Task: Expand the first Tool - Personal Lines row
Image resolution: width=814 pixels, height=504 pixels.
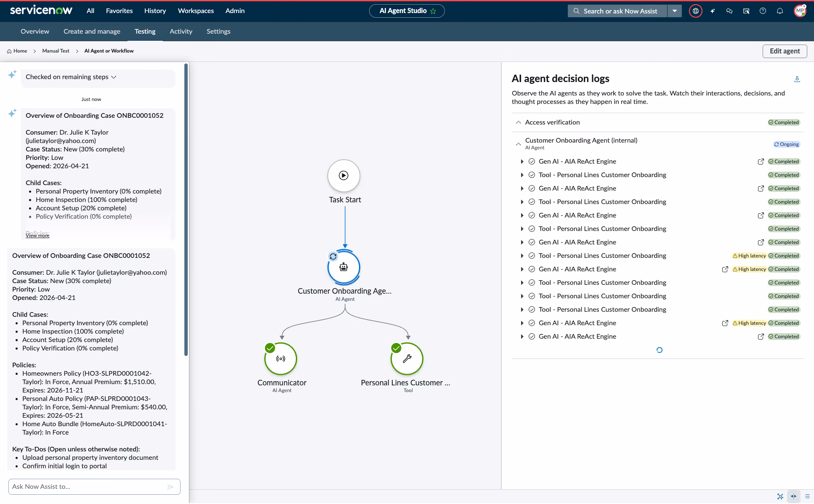Action: coord(522,175)
